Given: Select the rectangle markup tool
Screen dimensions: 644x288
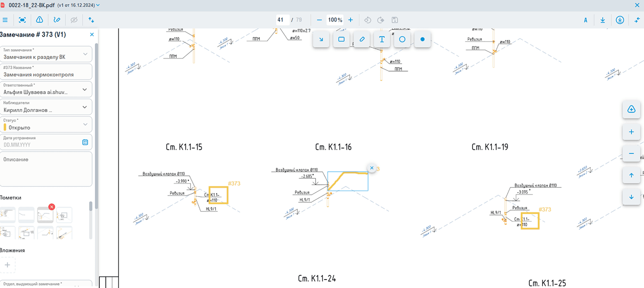Looking at the screenshot, I should 341,39.
